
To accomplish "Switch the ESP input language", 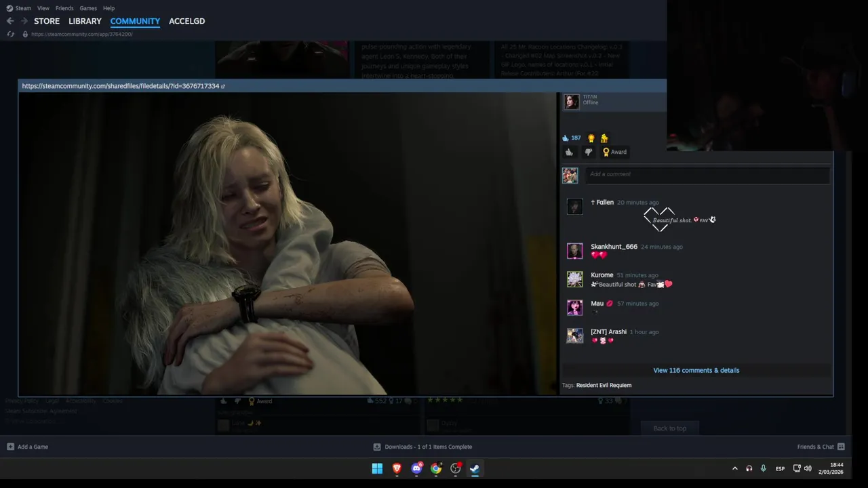I will [780, 468].
